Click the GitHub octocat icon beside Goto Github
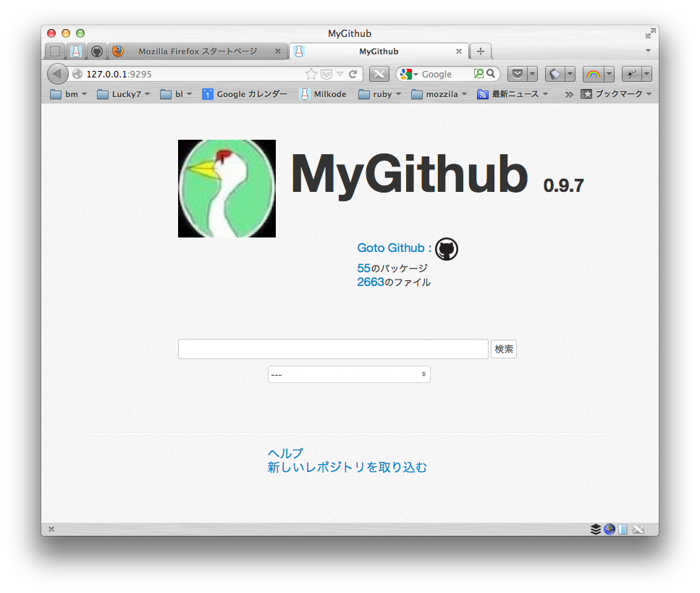The image size is (700, 593). (x=447, y=249)
